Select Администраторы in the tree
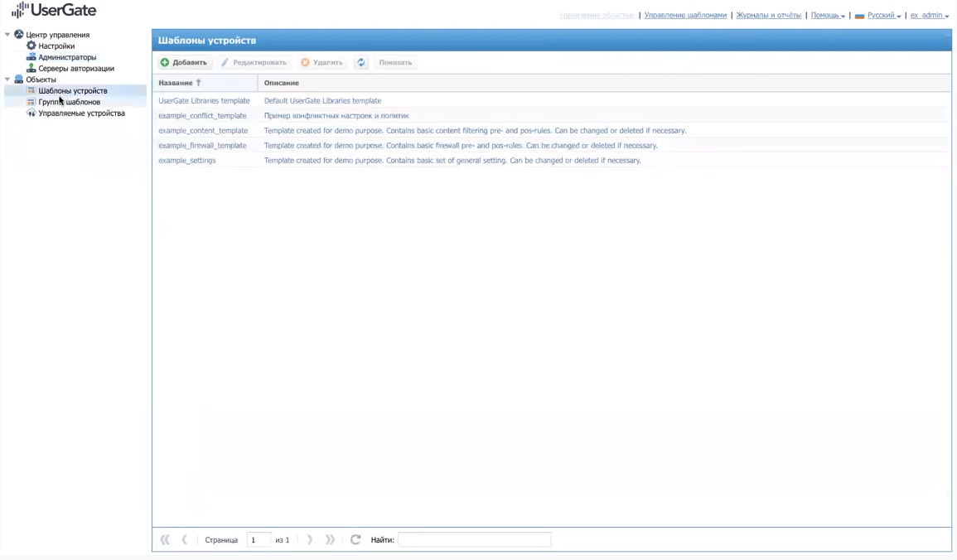The height and width of the screenshot is (560, 957). tap(67, 56)
